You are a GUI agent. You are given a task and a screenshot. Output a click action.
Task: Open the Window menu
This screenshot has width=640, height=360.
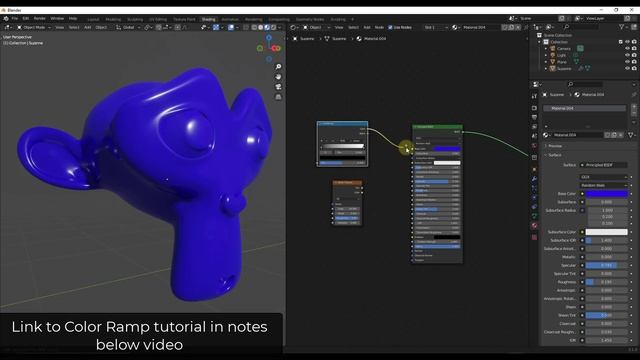(57, 18)
